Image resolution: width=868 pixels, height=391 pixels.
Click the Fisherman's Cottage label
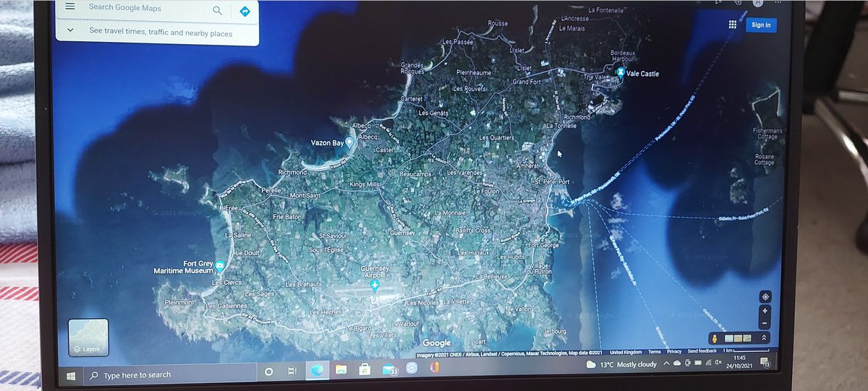click(x=767, y=133)
